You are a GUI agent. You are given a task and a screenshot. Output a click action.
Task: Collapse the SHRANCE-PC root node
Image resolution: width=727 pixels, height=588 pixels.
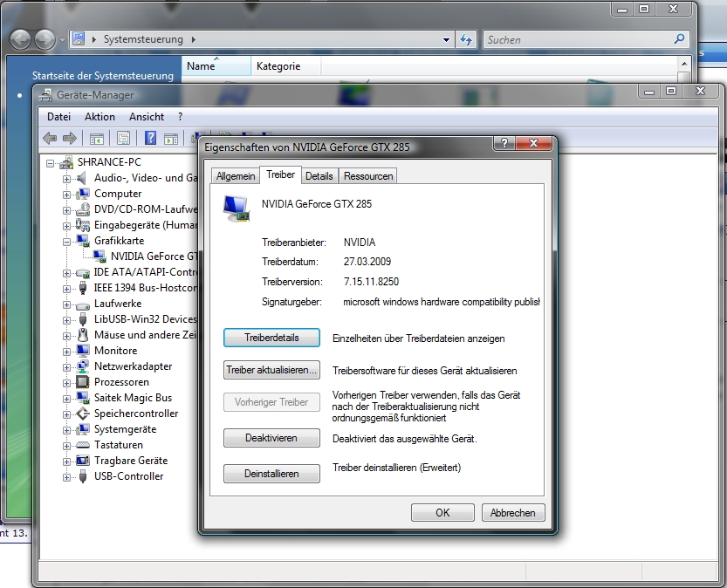50,163
